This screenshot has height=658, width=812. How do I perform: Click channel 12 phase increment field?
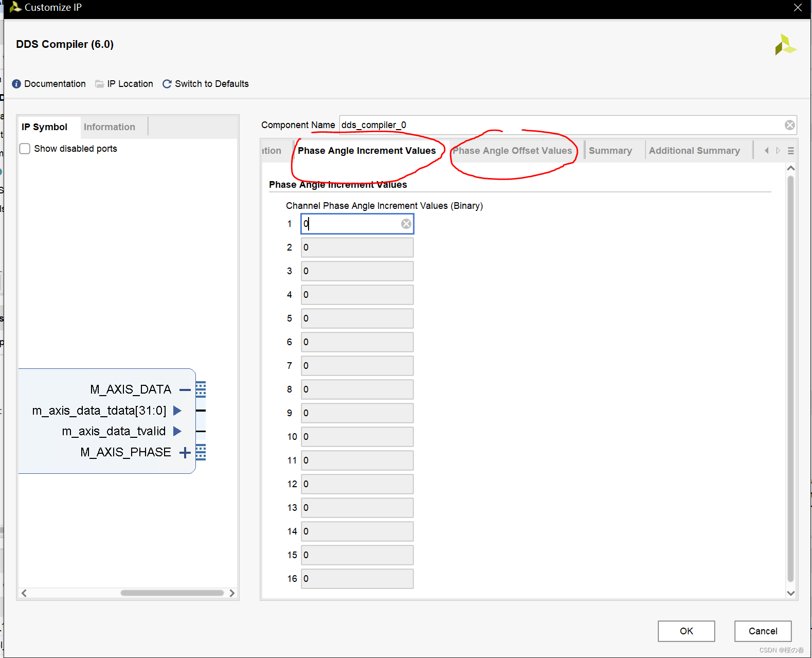point(357,484)
